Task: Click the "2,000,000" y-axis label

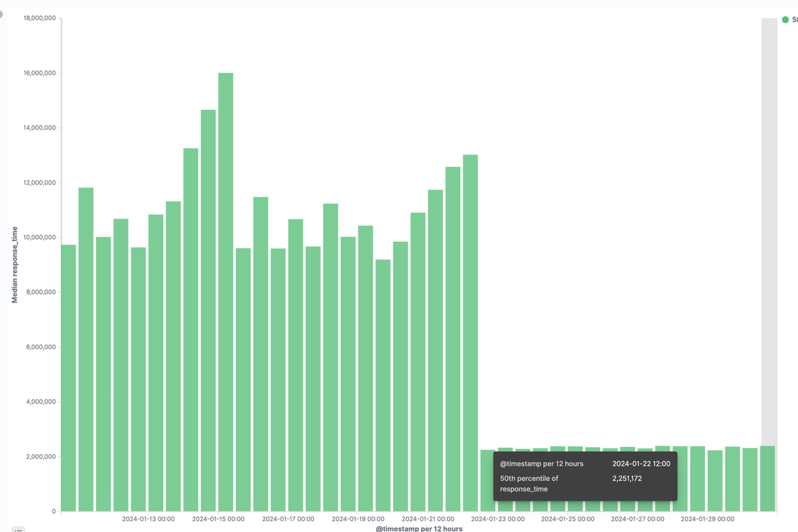Action: coord(41,457)
